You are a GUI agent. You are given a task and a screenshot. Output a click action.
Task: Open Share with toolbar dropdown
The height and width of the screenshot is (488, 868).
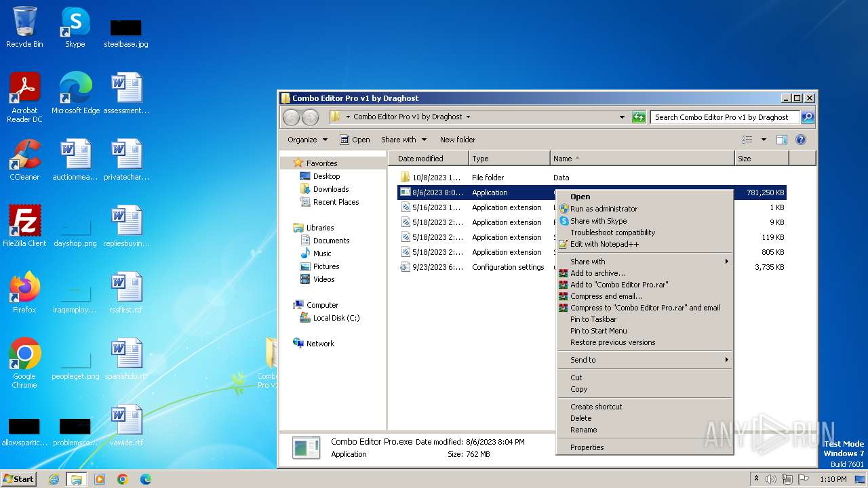click(404, 140)
